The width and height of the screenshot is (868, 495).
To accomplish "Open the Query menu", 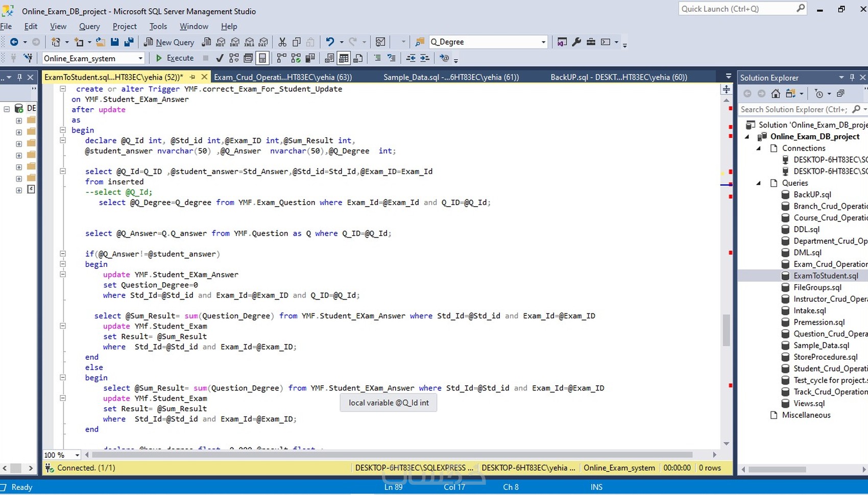I will coord(89,27).
